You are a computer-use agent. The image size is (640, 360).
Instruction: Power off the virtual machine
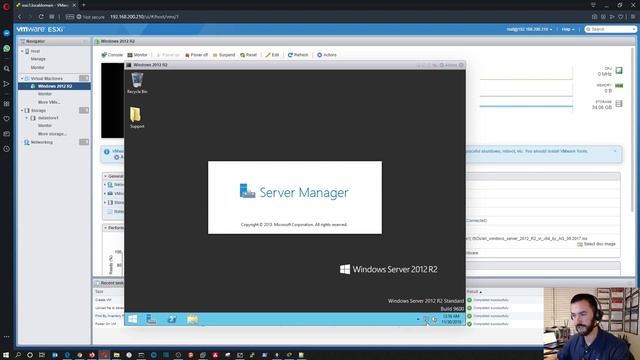click(196, 55)
